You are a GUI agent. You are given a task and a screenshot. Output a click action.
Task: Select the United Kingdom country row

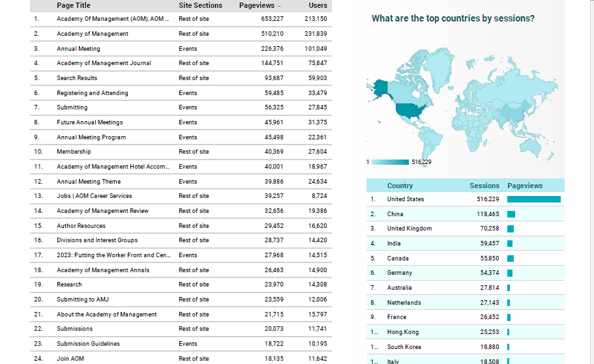tap(465, 229)
